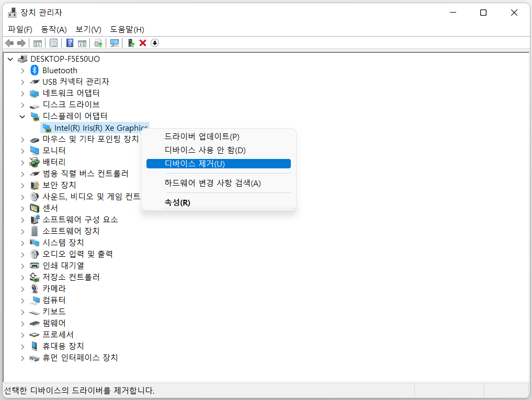Expand the 네트워크 어댑터 category
This screenshot has height=400, width=532.
22,93
